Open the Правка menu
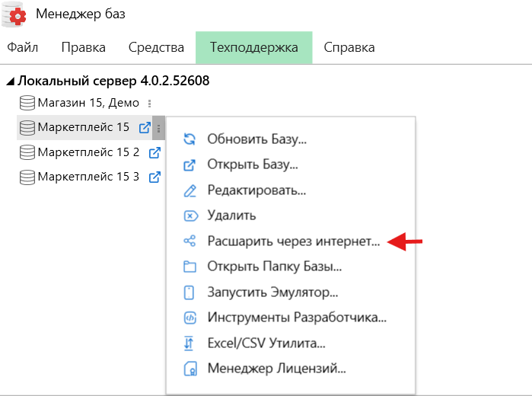This screenshot has width=532, height=396. [84, 47]
